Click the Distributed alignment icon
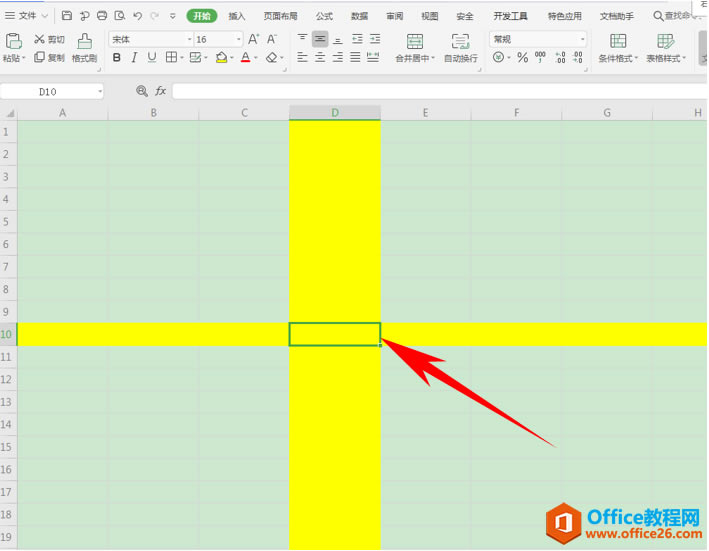This screenshot has height=551, width=709. (373, 57)
